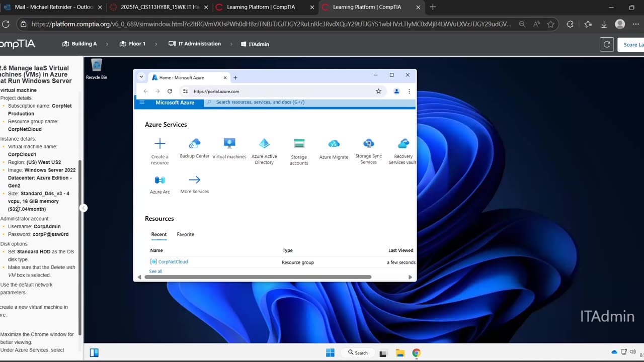Screen dimensions: 644x362
Task: Open the Chrome tab search dropdown arrow
Action: [x=141, y=77]
